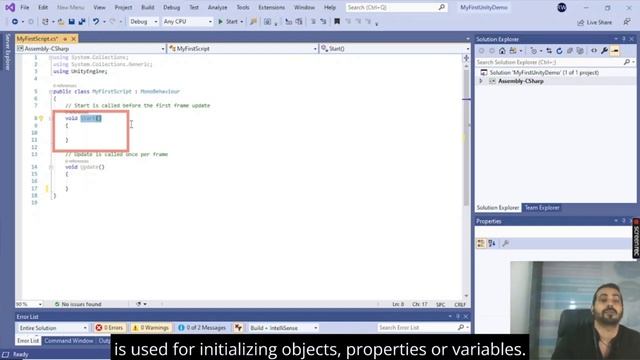Image resolution: width=640 pixels, height=360 pixels.
Task: Click the Undo arrow icon
Action: (x=96, y=22)
